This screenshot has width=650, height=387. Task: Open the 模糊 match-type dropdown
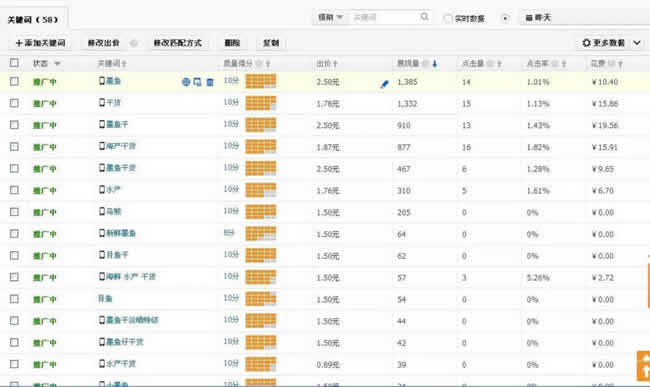click(330, 17)
